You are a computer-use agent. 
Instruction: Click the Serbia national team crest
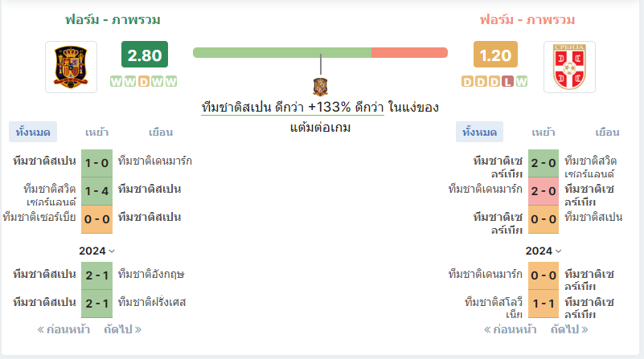pos(569,67)
